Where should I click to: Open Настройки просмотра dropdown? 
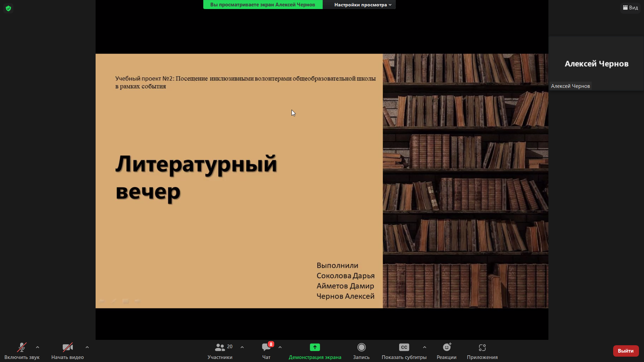pos(363,5)
